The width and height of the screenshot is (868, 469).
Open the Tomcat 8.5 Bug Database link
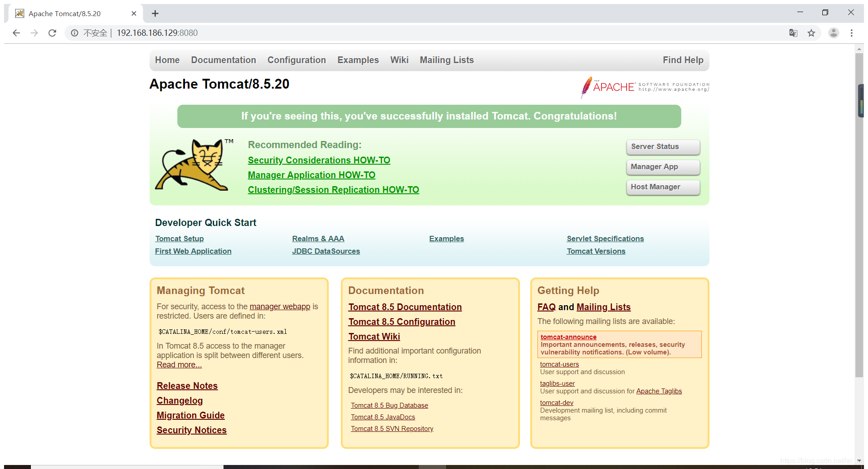pyautogui.click(x=389, y=405)
